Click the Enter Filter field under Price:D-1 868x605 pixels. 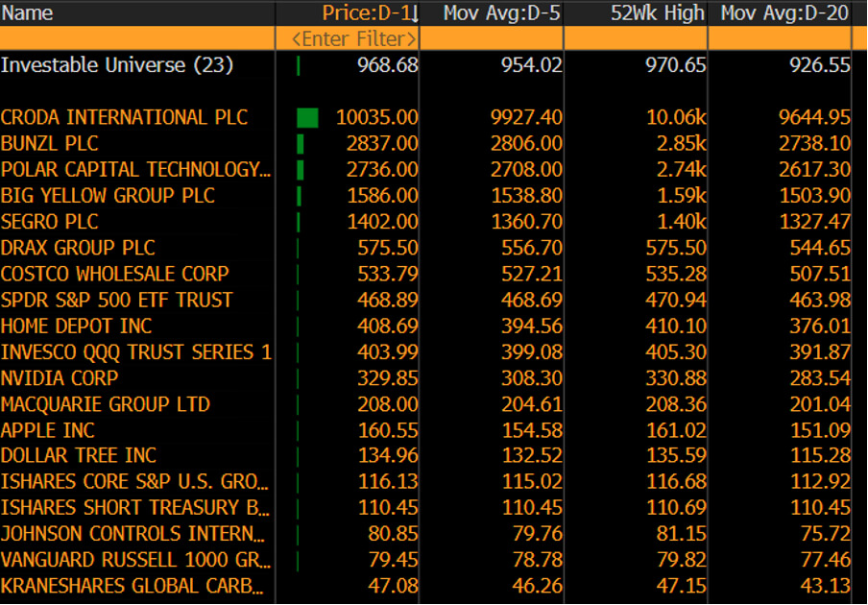[347, 38]
